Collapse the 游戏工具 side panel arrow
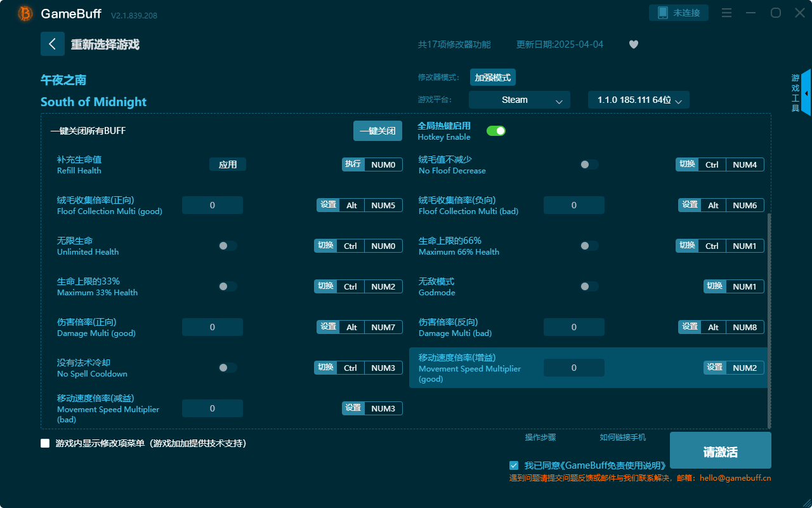The height and width of the screenshot is (508, 812). (806, 93)
